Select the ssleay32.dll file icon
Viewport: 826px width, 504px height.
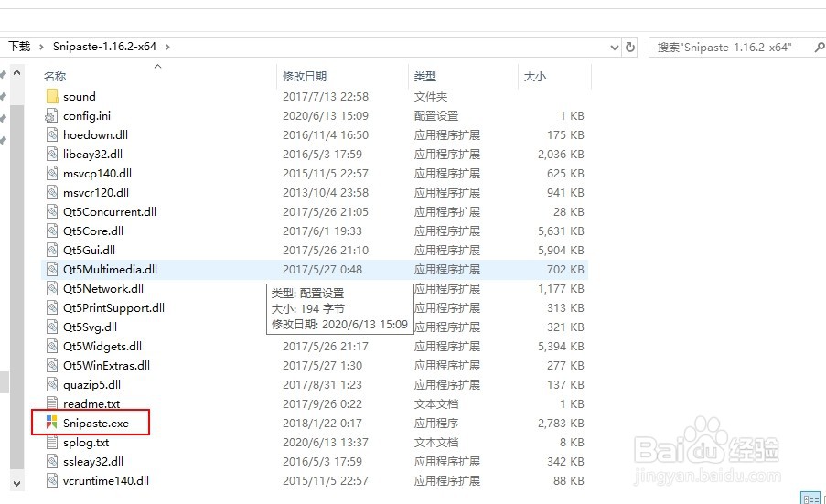point(51,462)
